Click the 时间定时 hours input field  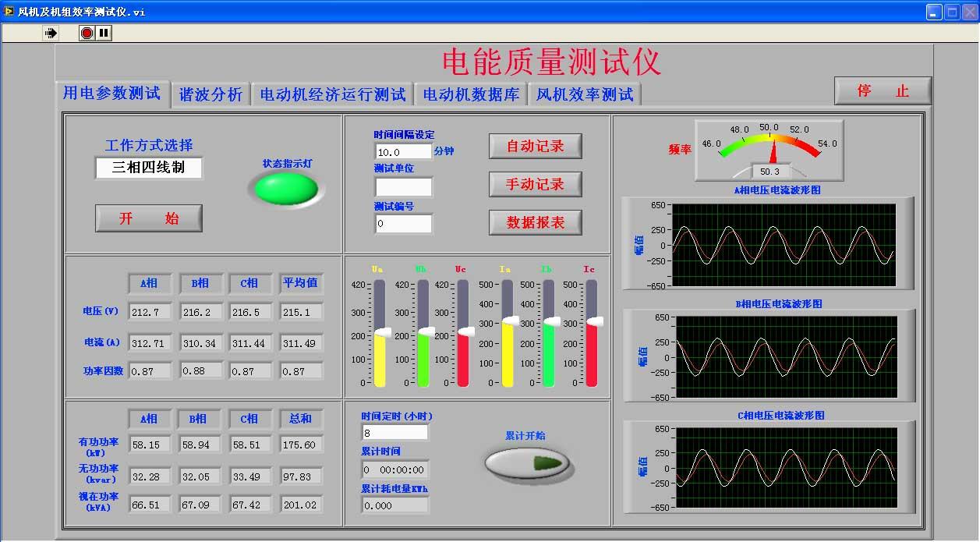pos(394,432)
